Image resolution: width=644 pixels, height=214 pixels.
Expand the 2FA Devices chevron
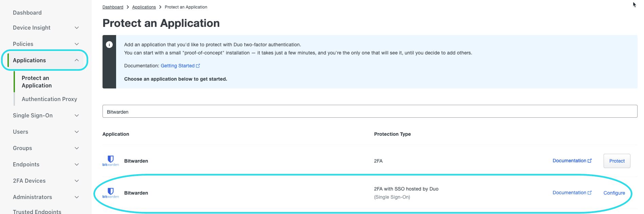(x=77, y=181)
